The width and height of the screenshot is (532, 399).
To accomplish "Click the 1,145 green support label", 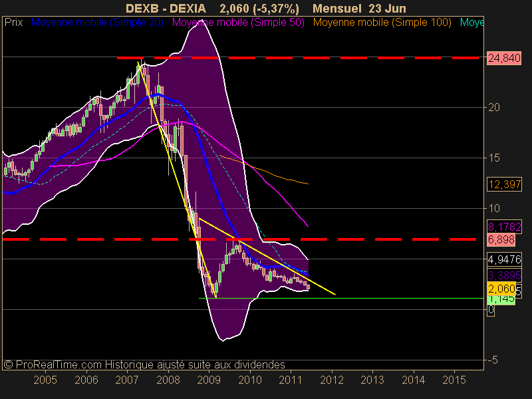I will click(x=501, y=299).
